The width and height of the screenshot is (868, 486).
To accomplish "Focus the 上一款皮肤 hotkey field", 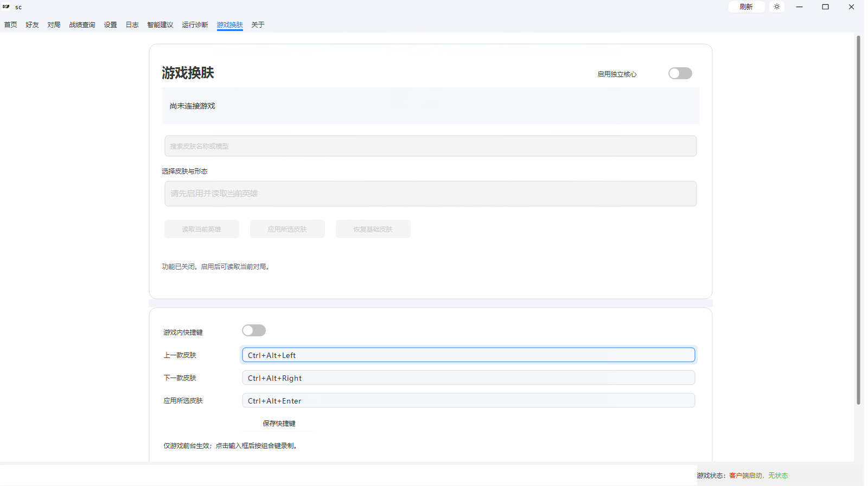I will (469, 355).
